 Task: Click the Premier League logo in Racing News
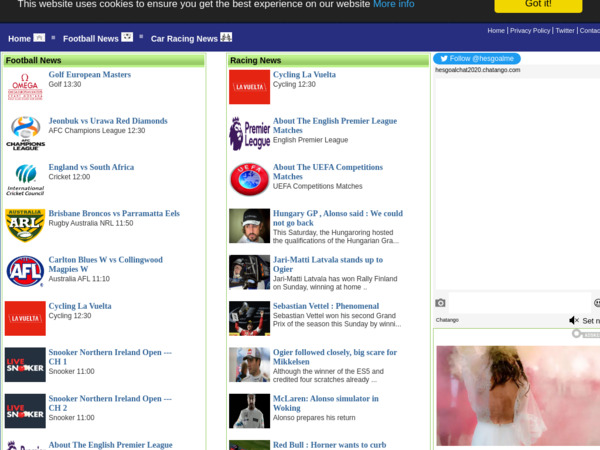pos(249,133)
